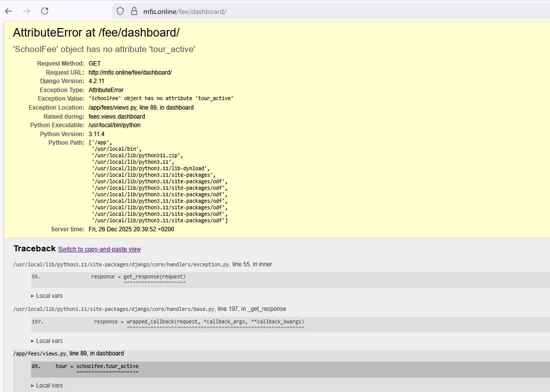The image size is (550, 392).
Task: Click the browser forward arrow
Action: pos(27,11)
